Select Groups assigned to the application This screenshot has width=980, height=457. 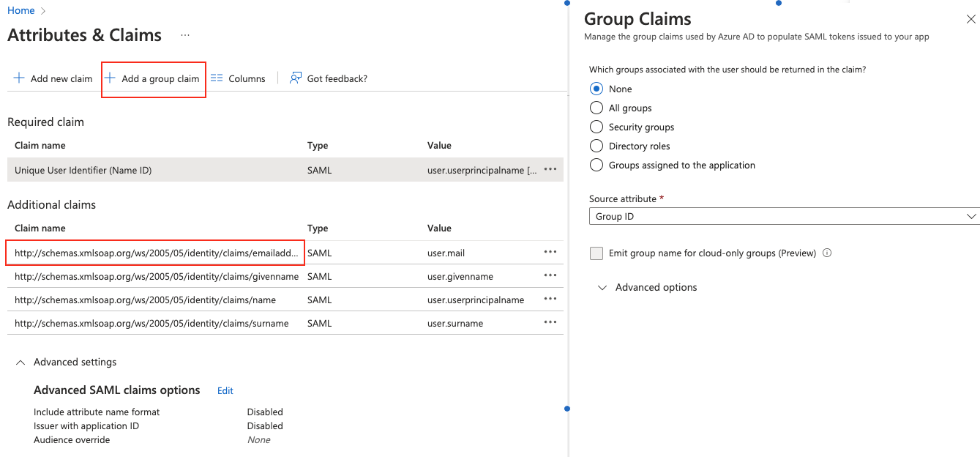pyautogui.click(x=596, y=165)
